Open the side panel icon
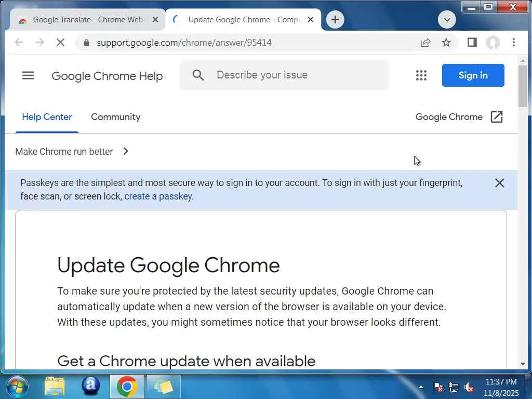 (x=472, y=43)
